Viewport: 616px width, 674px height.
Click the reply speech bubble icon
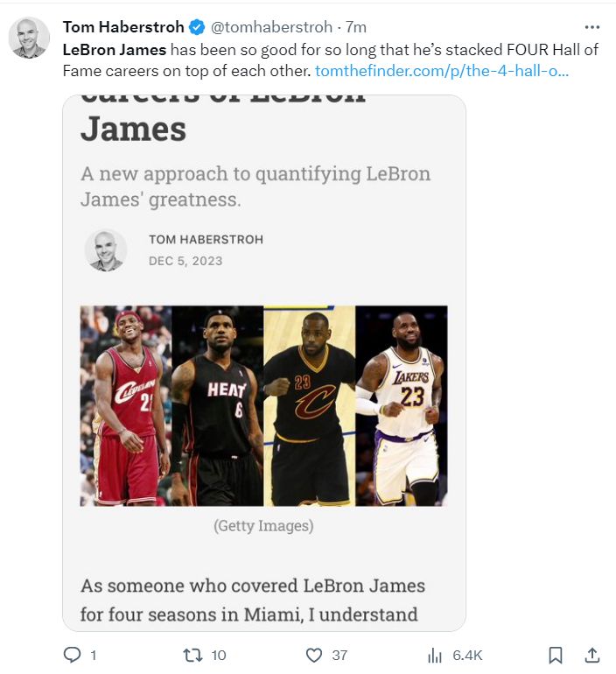click(x=73, y=655)
